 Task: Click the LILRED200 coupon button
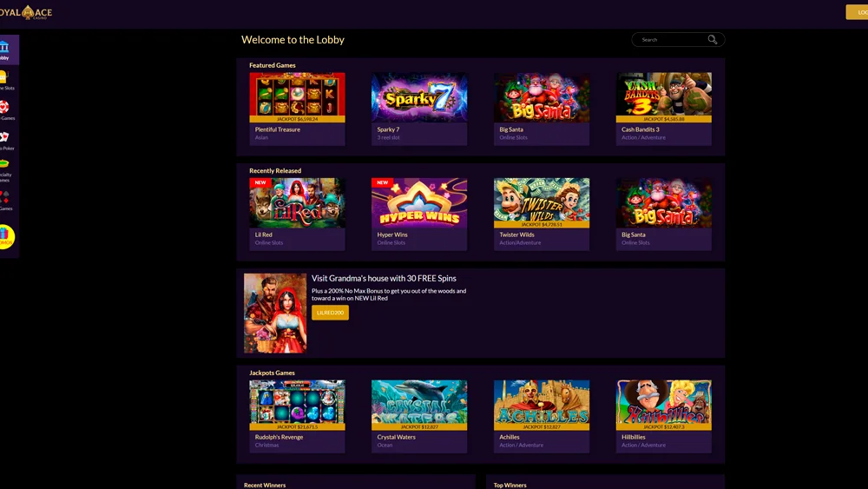330,313
